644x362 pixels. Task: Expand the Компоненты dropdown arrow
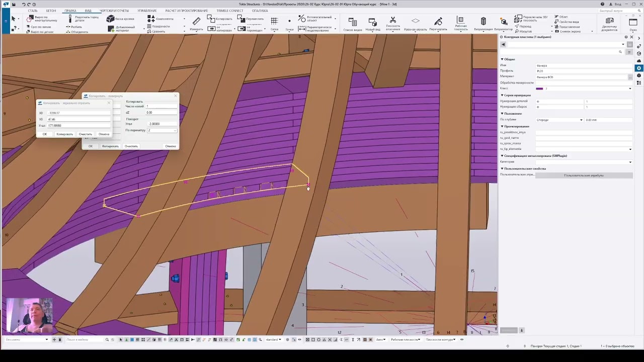pos(184,19)
